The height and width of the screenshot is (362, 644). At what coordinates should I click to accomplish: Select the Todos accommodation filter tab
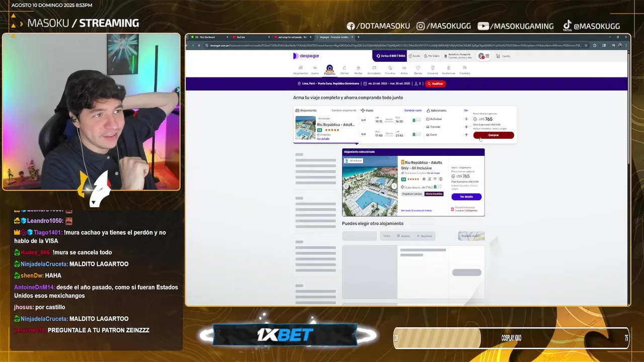[386, 236]
